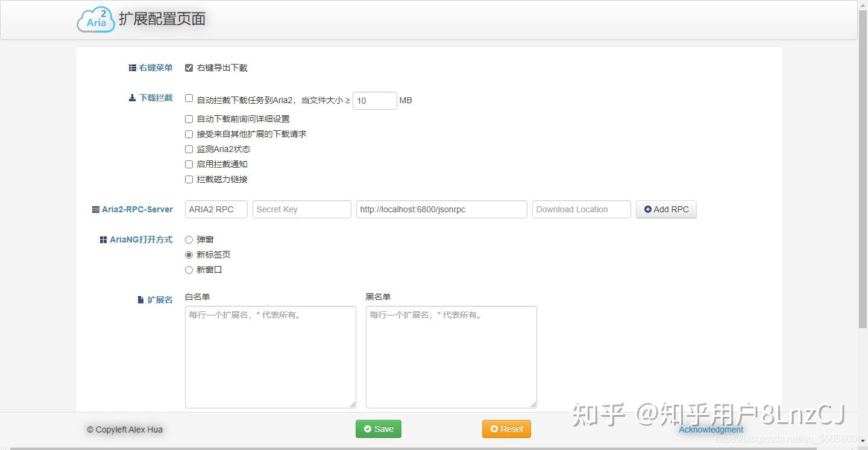
Task: Click the Download Location field
Action: 580,209
